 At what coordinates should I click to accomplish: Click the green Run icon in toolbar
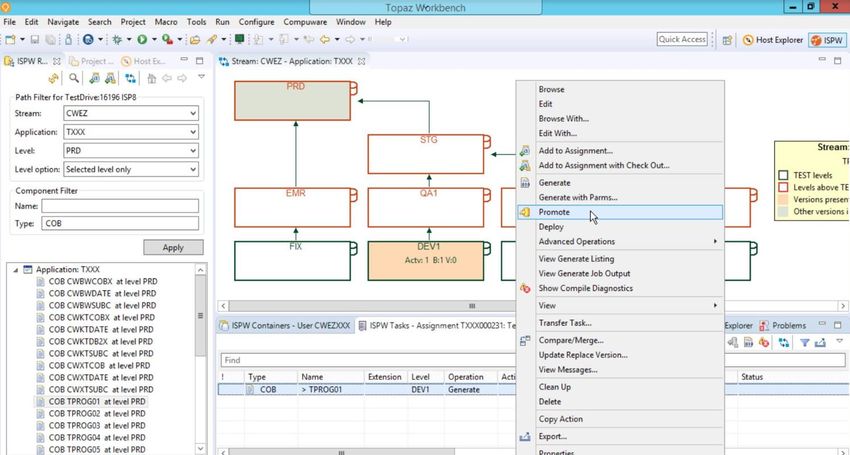click(x=142, y=40)
